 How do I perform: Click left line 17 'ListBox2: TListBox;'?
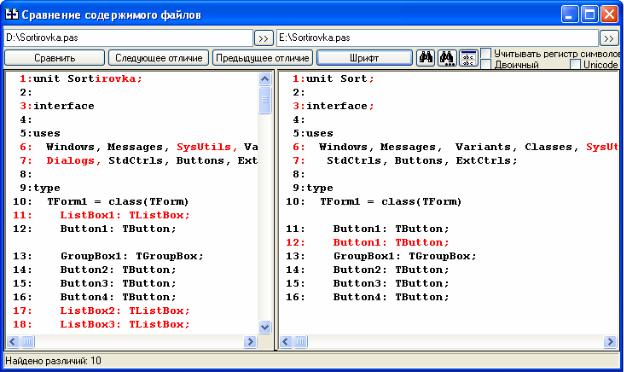(125, 311)
